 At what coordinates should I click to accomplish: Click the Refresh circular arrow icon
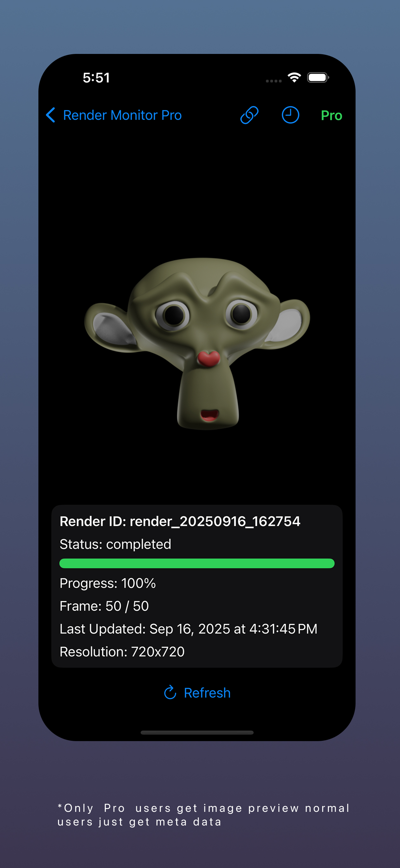[170, 693]
